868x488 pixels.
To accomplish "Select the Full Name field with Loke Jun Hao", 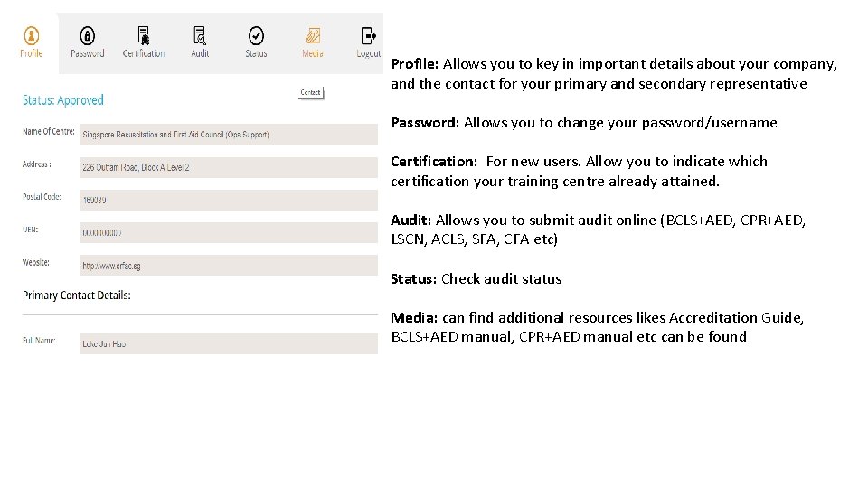I will [229, 343].
